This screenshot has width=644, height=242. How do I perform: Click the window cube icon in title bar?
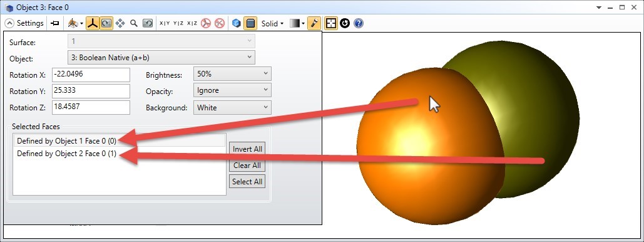tap(9, 8)
